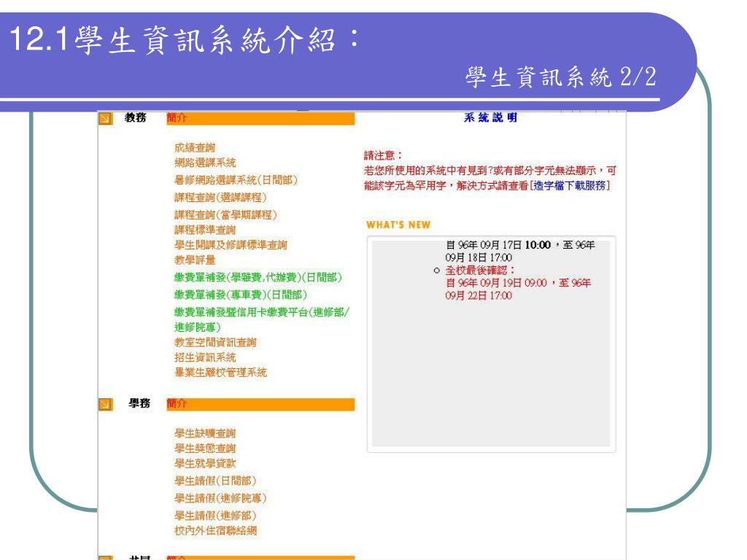Click the WHAT'S NEW heading
Screen dimensions: 747x560
pyautogui.click(x=398, y=225)
